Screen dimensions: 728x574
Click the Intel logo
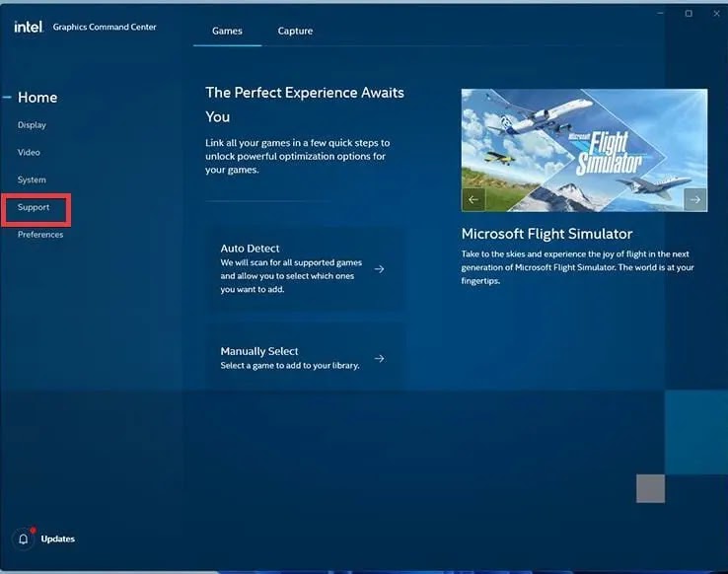click(x=29, y=27)
